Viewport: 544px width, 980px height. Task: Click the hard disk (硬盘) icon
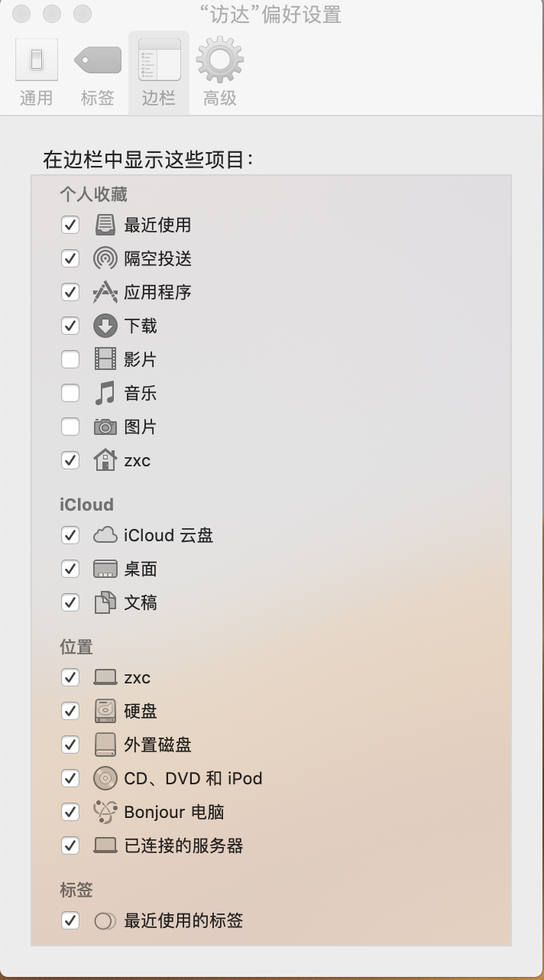[105, 711]
